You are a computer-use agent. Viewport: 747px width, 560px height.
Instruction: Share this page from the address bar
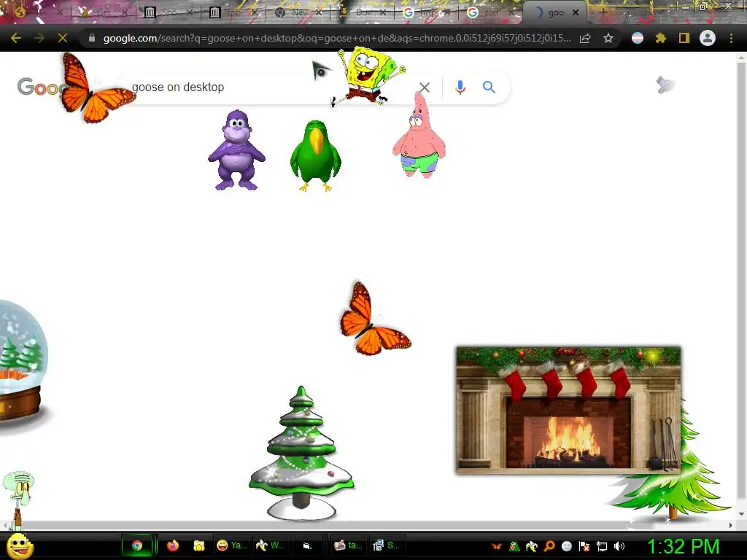coord(585,38)
